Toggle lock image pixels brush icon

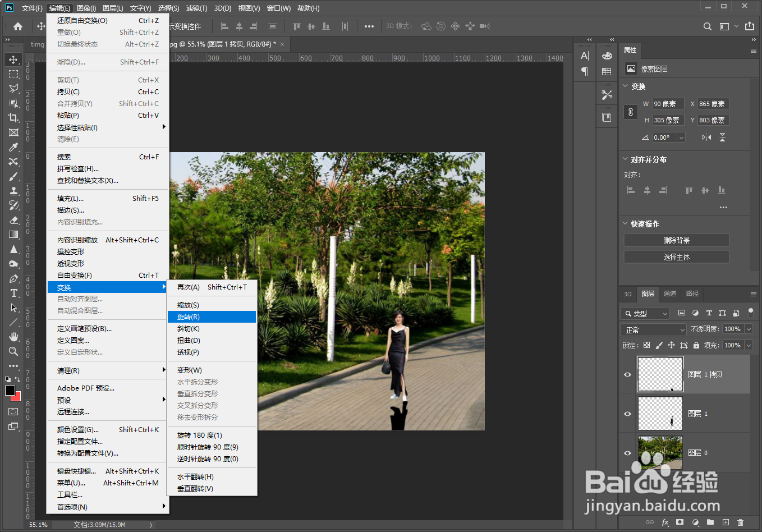coord(659,345)
